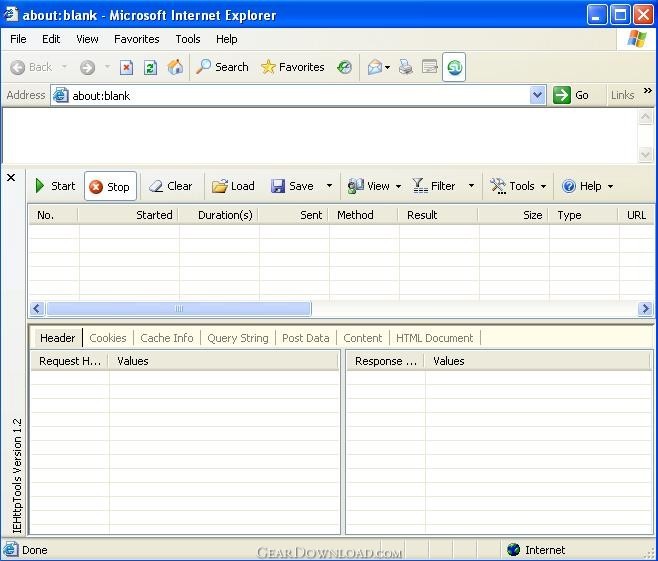The width and height of the screenshot is (658, 561).
Task: Click the page scroll-down arrow
Action: click(645, 154)
